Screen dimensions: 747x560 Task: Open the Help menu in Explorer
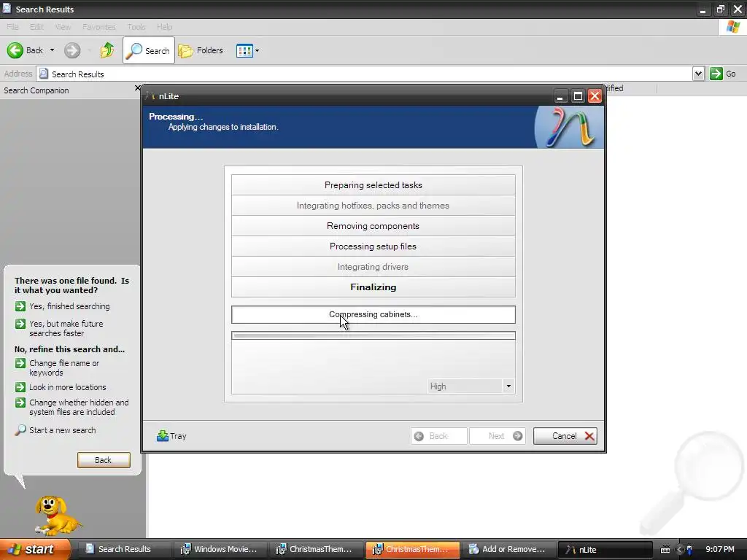click(164, 27)
